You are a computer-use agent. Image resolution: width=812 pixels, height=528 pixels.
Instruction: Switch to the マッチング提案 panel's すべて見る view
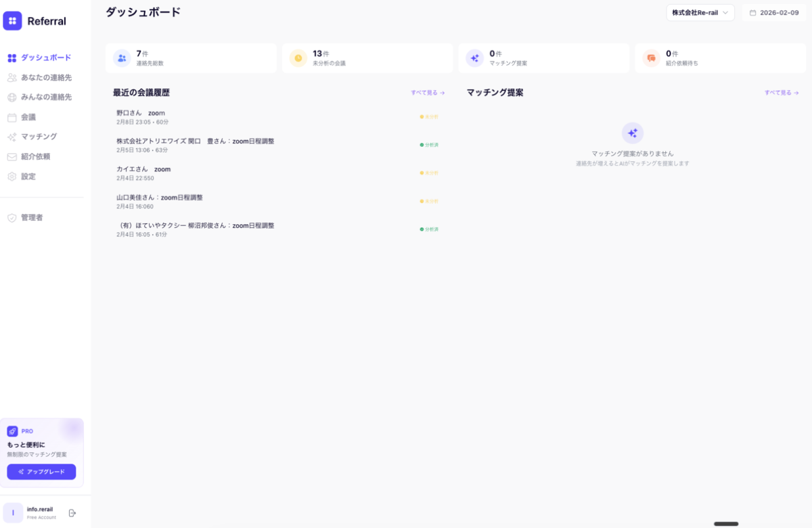pyautogui.click(x=782, y=92)
